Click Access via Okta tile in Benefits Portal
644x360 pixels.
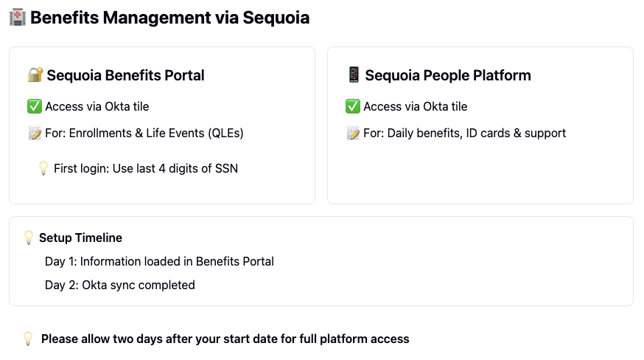coord(97,106)
